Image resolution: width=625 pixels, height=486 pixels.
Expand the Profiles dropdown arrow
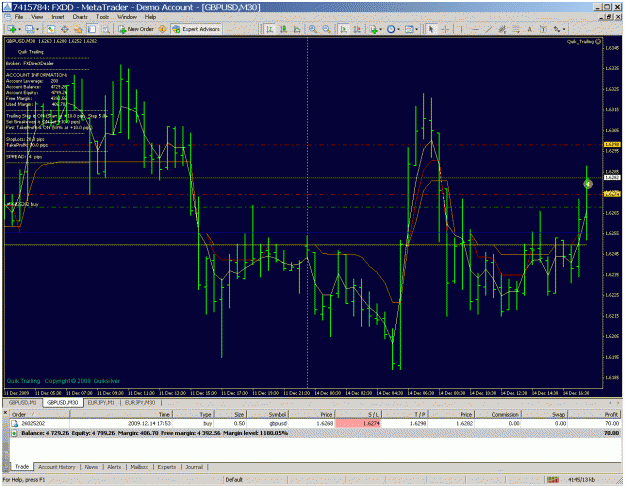coord(37,29)
